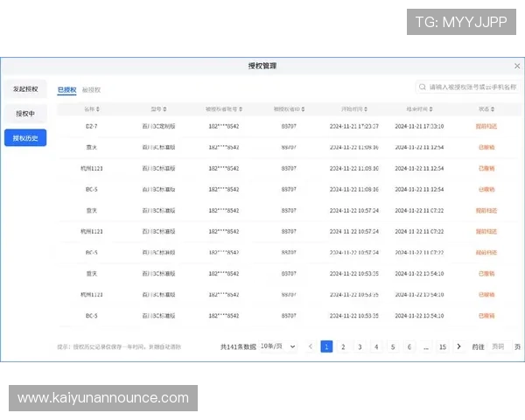525x420 pixels.
Task: Switch to the 已授权 tab
Action: tap(67, 90)
